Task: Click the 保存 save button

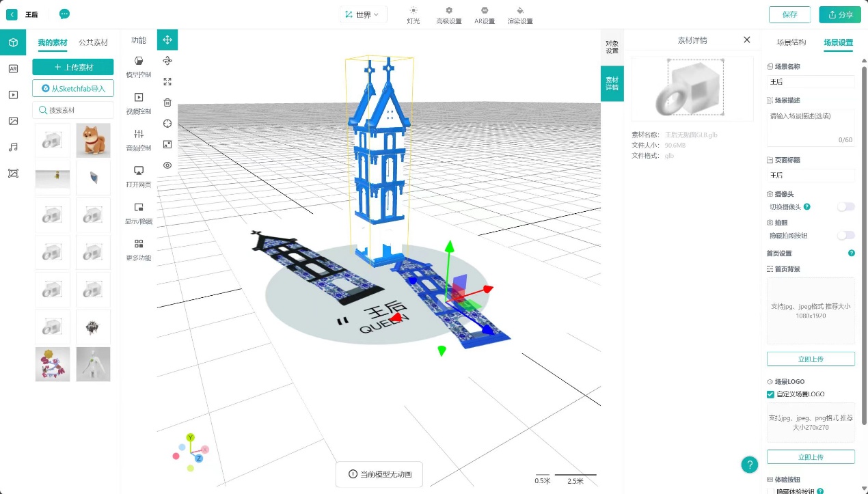Action: 789,14
